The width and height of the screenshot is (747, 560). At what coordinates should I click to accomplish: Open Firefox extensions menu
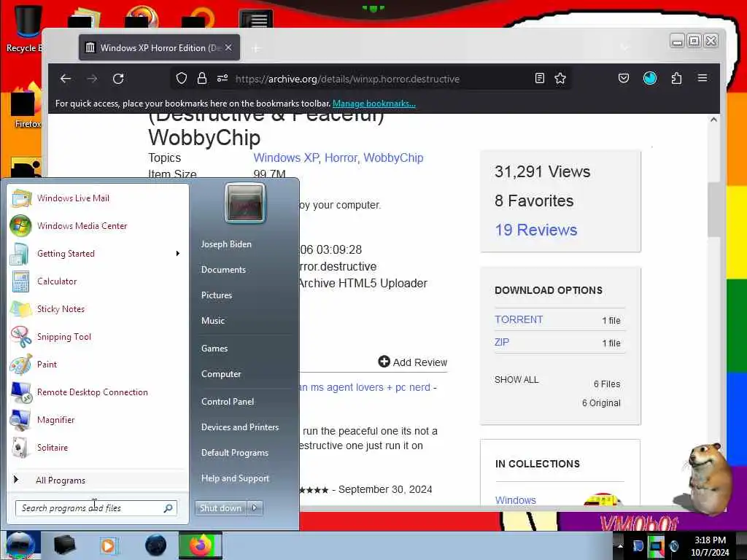pos(676,78)
